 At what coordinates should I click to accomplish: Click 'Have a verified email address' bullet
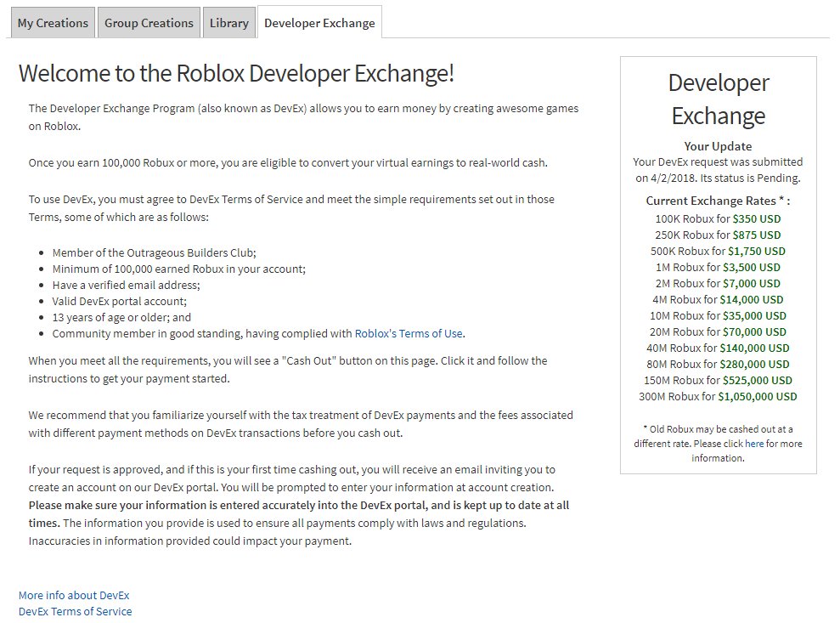(x=126, y=285)
